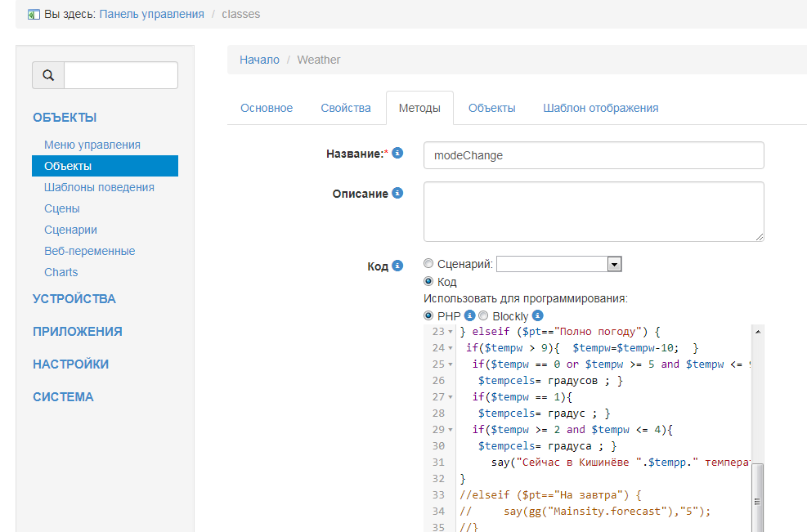The image size is (807, 532).
Task: Open the Шаблон отображения tab
Action: point(600,108)
